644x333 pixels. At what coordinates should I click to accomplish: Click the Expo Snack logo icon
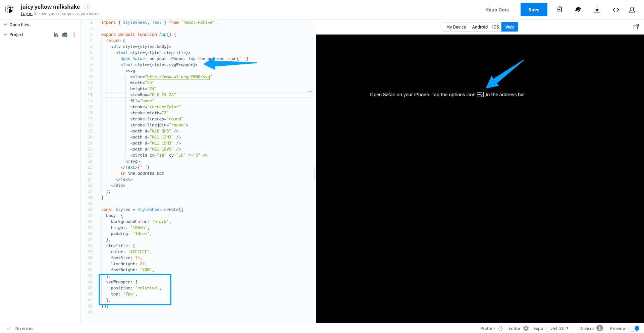[9, 9]
